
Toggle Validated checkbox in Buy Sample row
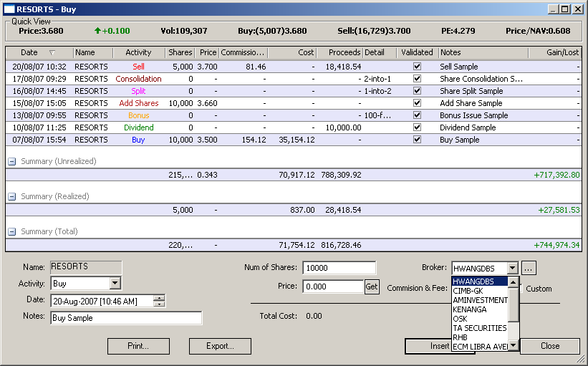tap(417, 140)
